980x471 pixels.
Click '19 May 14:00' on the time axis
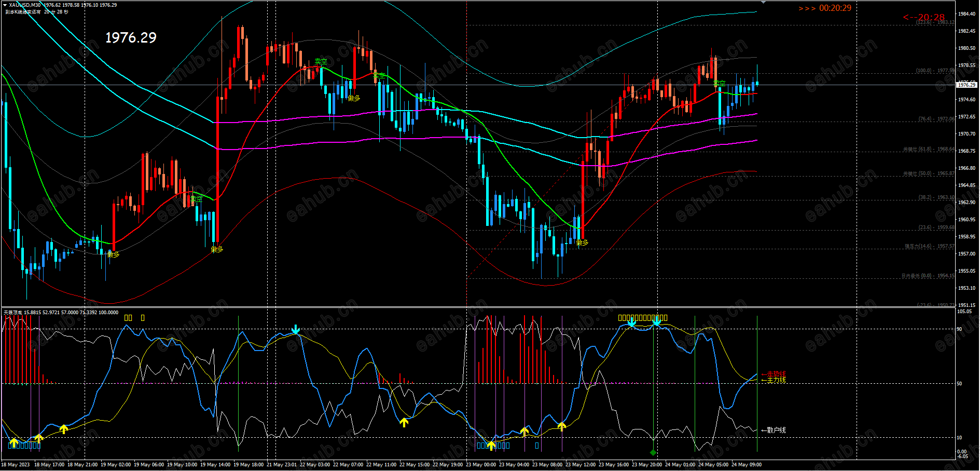(x=215, y=465)
